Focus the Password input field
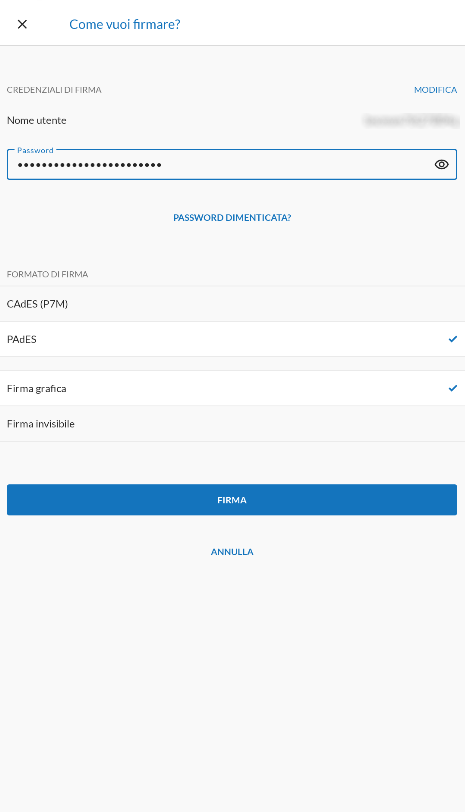The width and height of the screenshot is (465, 812). click(232, 165)
